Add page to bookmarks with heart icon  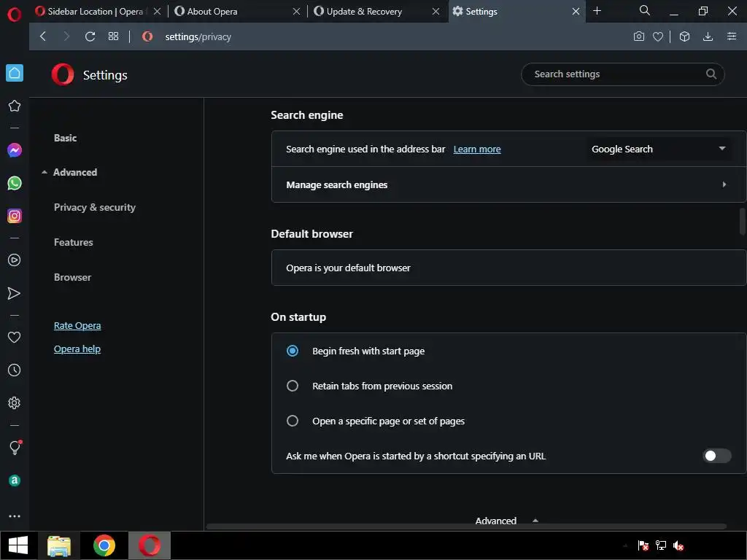pos(658,36)
